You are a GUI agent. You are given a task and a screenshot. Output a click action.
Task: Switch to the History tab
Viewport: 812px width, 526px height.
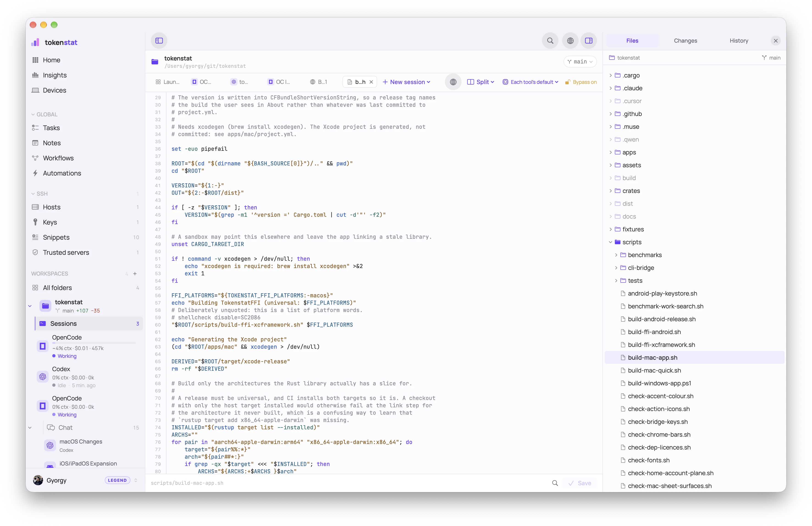coord(739,41)
